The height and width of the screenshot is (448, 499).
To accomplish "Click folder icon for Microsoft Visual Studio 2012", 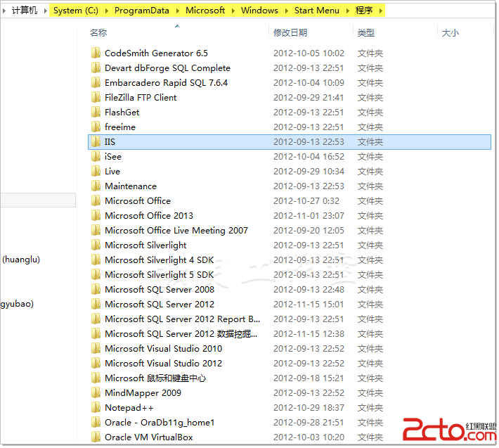I will (x=96, y=364).
